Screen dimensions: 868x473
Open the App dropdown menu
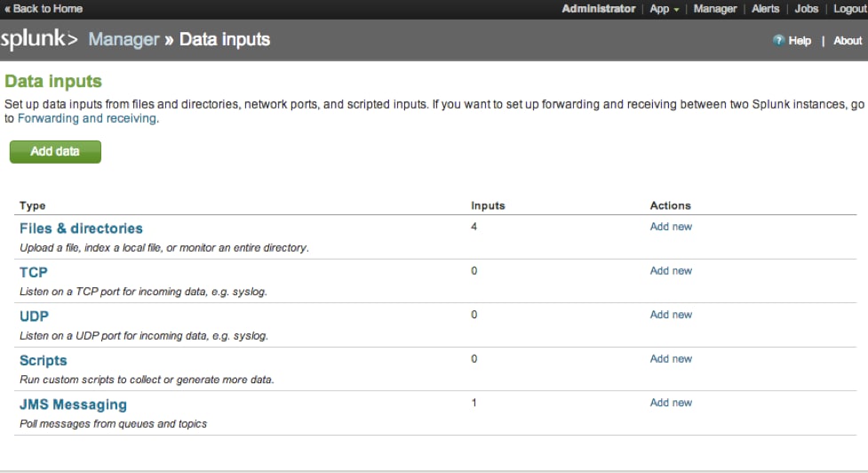click(x=665, y=9)
